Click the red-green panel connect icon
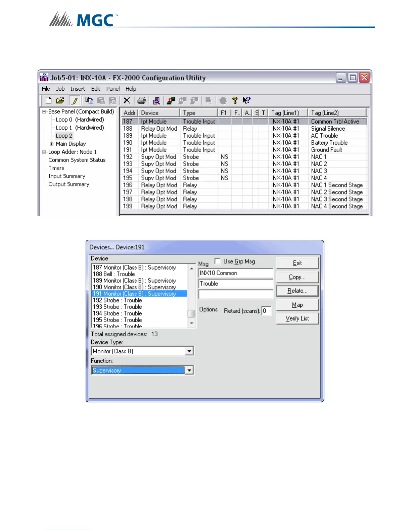The width and height of the screenshot is (411, 532). [x=171, y=100]
